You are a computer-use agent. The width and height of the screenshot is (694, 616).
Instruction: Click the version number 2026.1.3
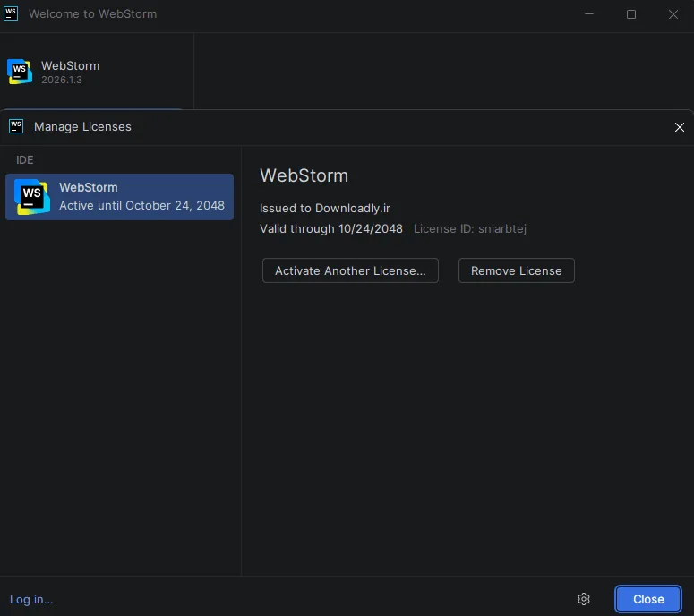(x=62, y=80)
